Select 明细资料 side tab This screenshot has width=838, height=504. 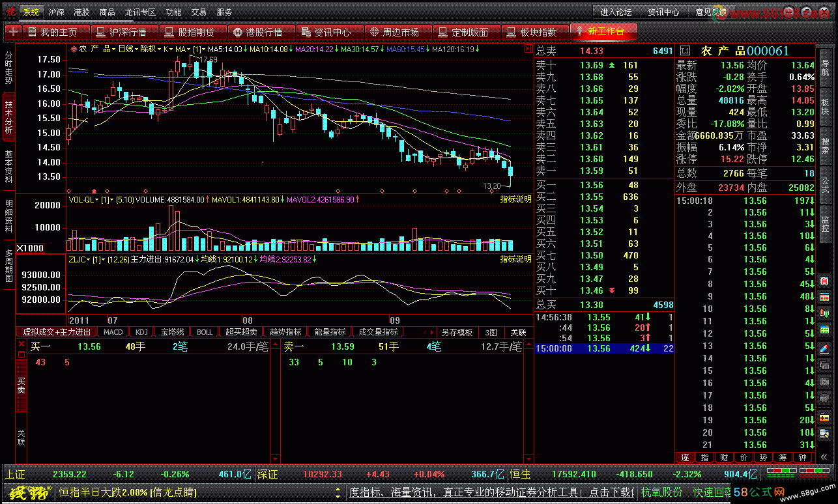(x=8, y=216)
